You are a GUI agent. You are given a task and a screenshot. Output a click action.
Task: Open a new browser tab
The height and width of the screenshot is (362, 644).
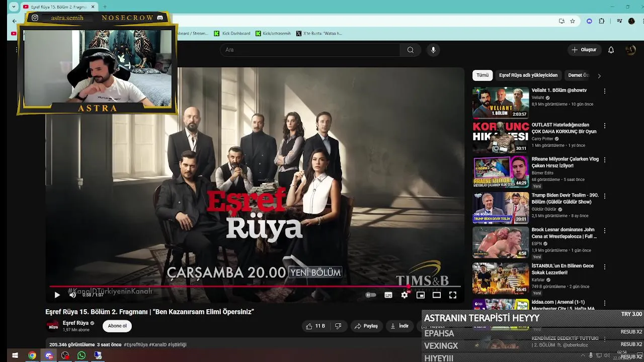tap(105, 7)
